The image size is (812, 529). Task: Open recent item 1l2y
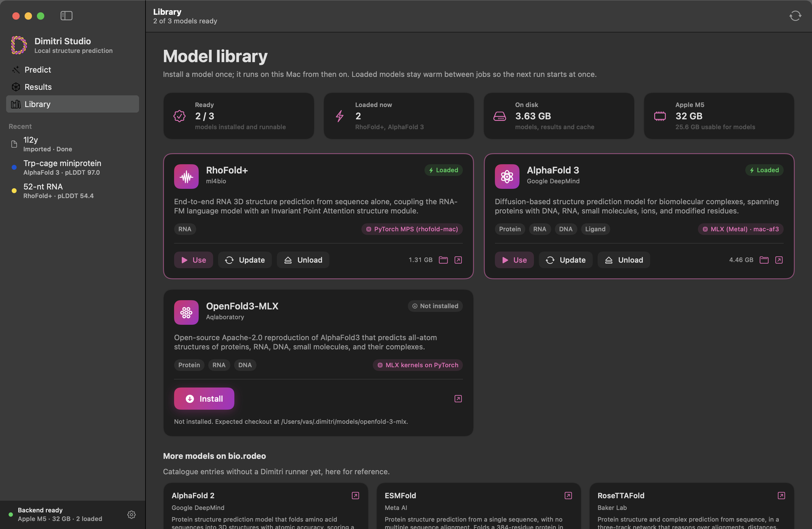(x=73, y=144)
